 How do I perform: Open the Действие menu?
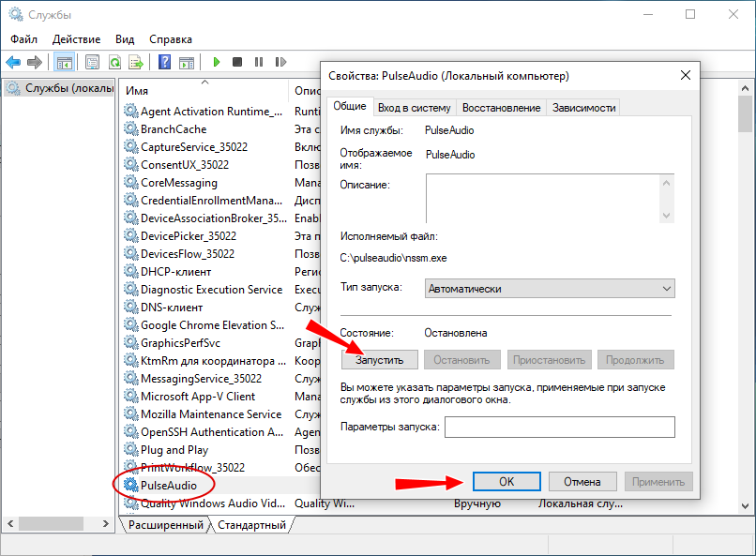pyautogui.click(x=77, y=39)
